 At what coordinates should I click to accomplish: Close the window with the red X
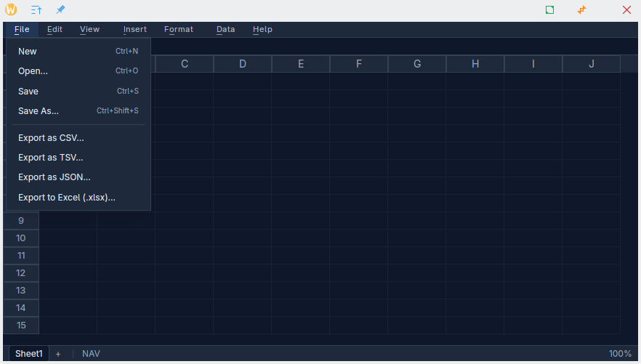(626, 10)
